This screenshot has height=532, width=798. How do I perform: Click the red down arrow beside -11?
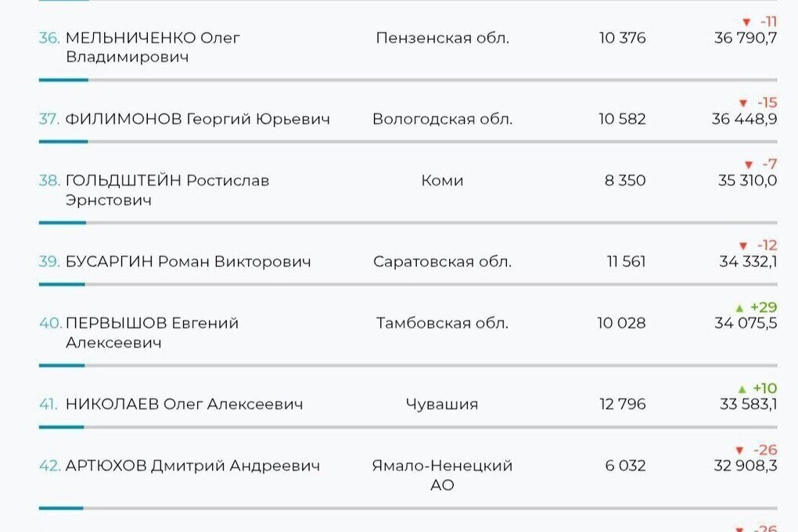(x=746, y=23)
